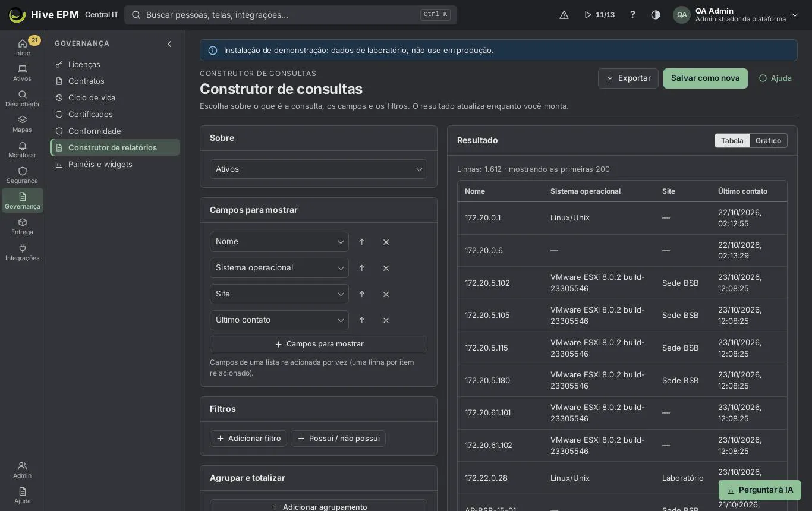Open Painéis e widgets menu item

coord(115,164)
